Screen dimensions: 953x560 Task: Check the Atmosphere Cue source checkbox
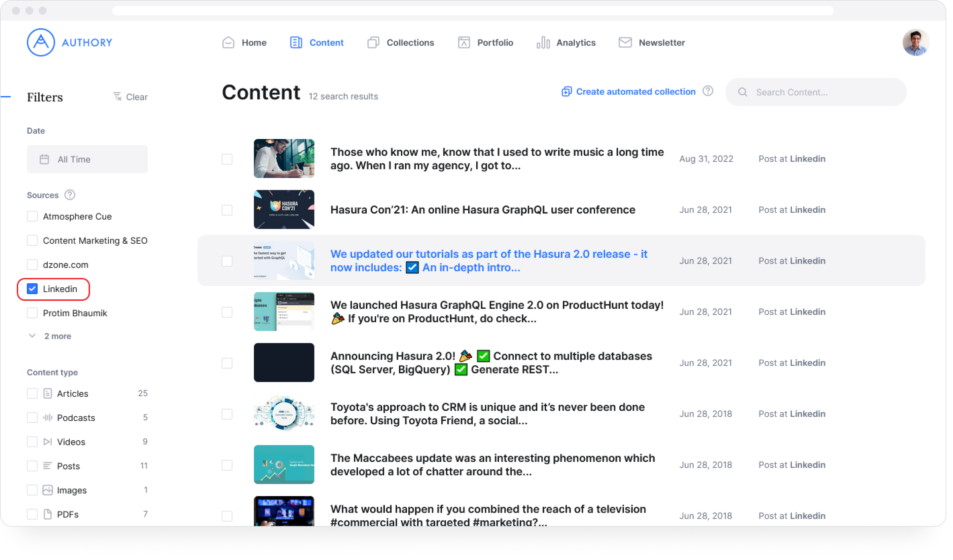(32, 216)
